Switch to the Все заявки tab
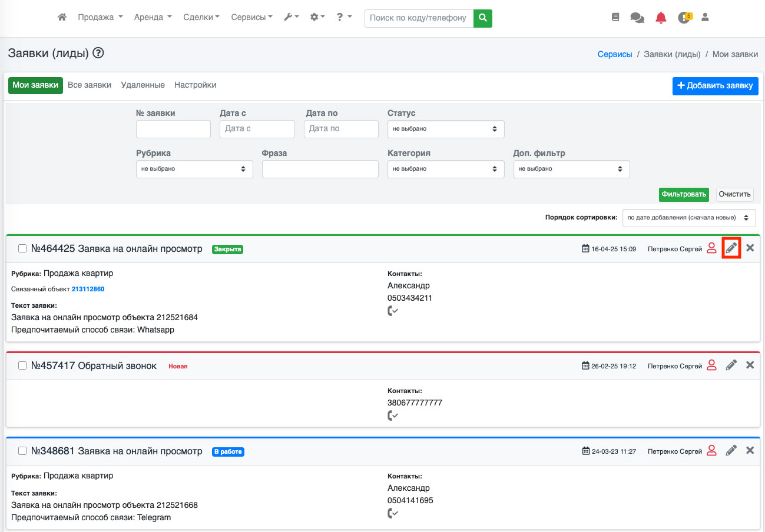Image resolution: width=765 pixels, height=532 pixels. (x=90, y=85)
